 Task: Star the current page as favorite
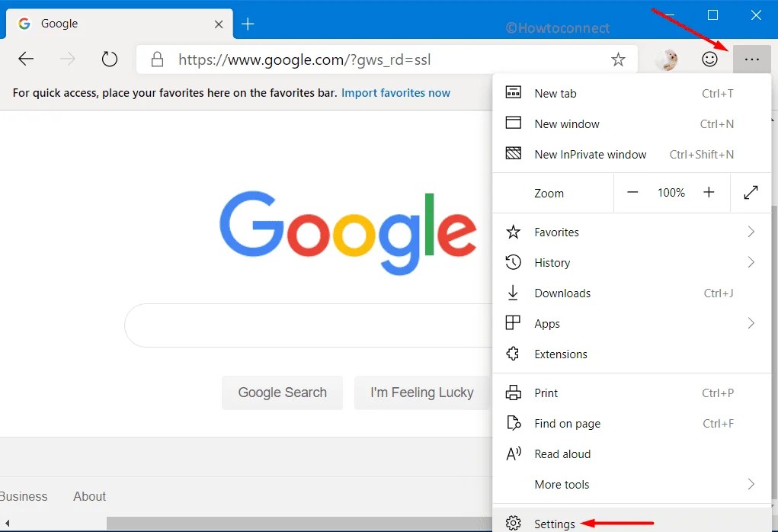coord(618,59)
